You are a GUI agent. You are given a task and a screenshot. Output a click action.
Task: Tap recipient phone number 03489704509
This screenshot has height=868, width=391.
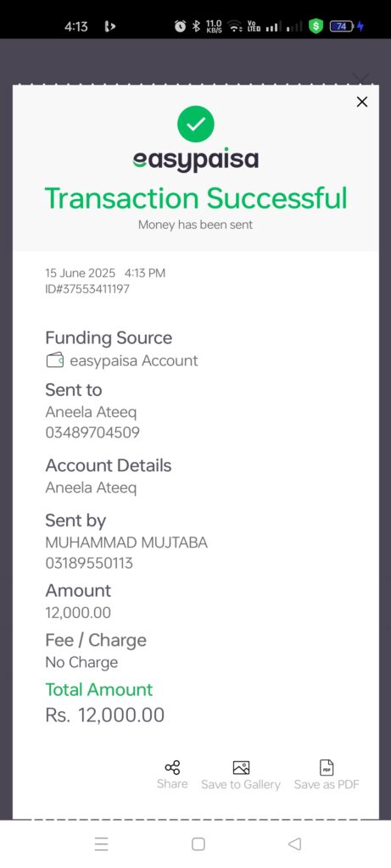pos(92,433)
